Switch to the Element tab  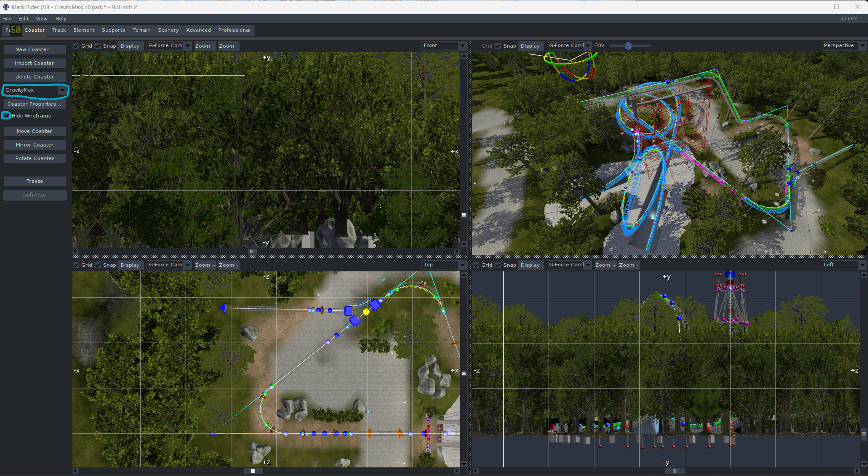point(84,30)
